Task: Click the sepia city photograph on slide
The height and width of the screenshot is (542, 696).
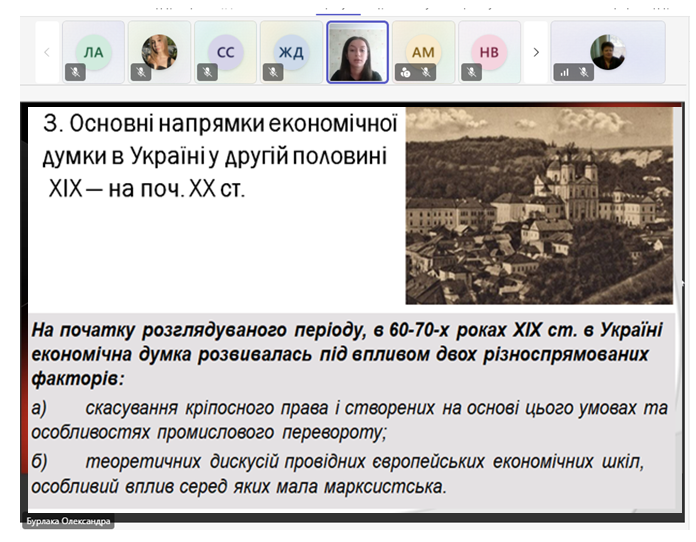Action: (539, 206)
